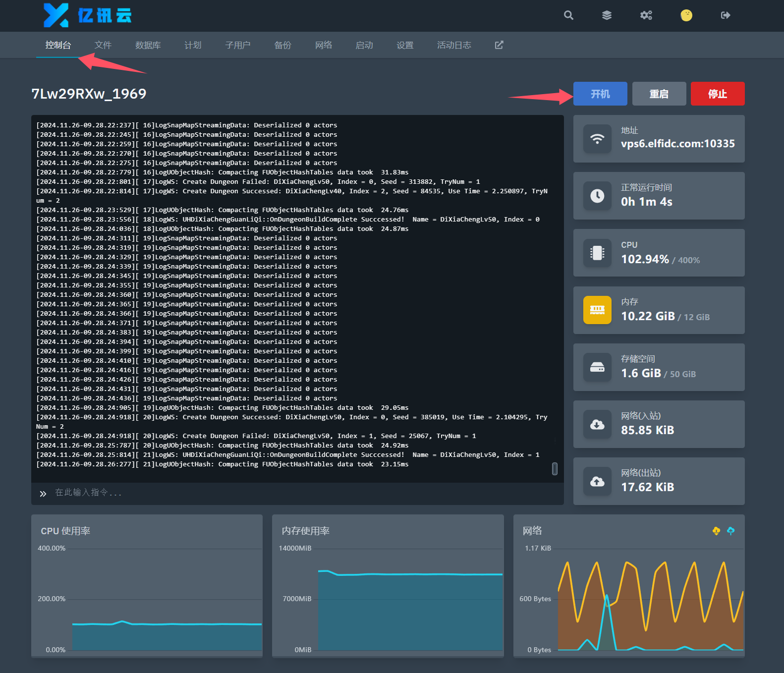Click the CPU 使用率 chart title
The height and width of the screenshot is (673, 784).
pyautogui.click(x=65, y=531)
